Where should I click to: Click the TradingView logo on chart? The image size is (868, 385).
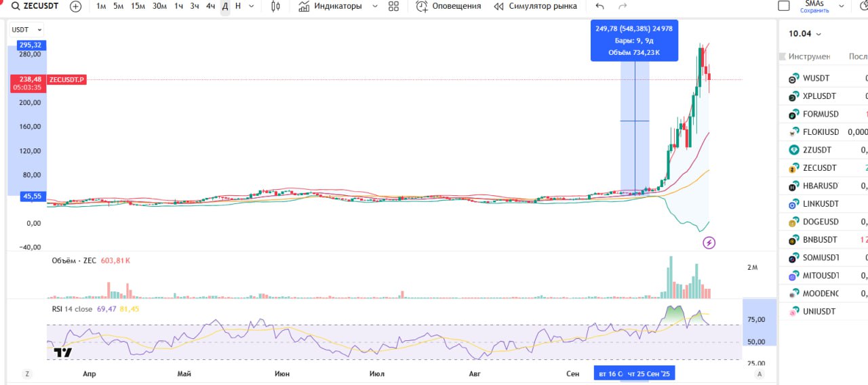click(63, 352)
